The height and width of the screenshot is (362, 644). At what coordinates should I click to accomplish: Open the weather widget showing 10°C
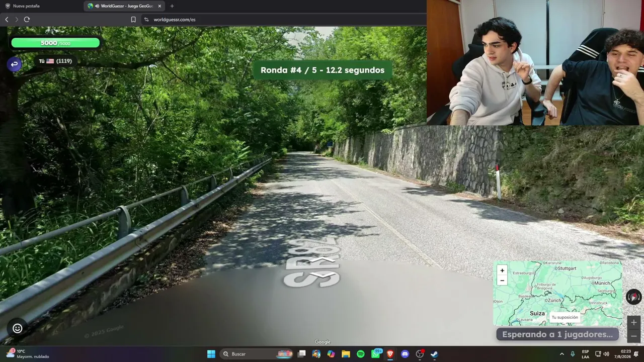pyautogui.click(x=28, y=354)
